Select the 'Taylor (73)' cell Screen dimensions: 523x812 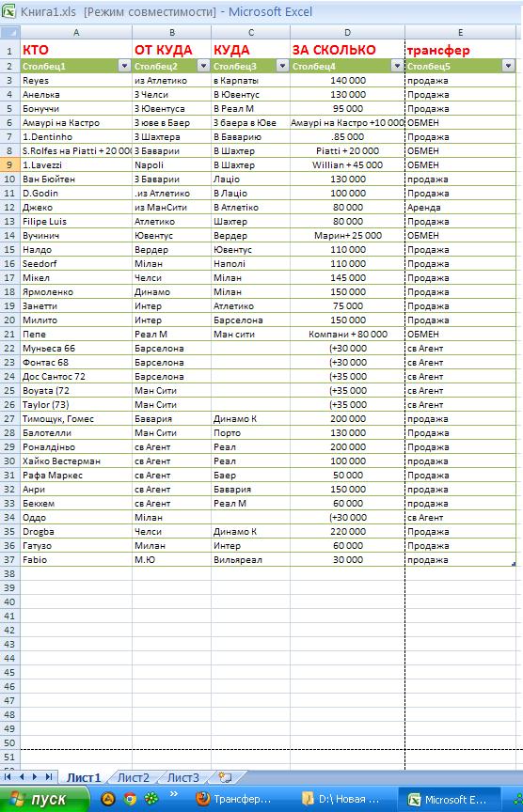tap(76, 404)
